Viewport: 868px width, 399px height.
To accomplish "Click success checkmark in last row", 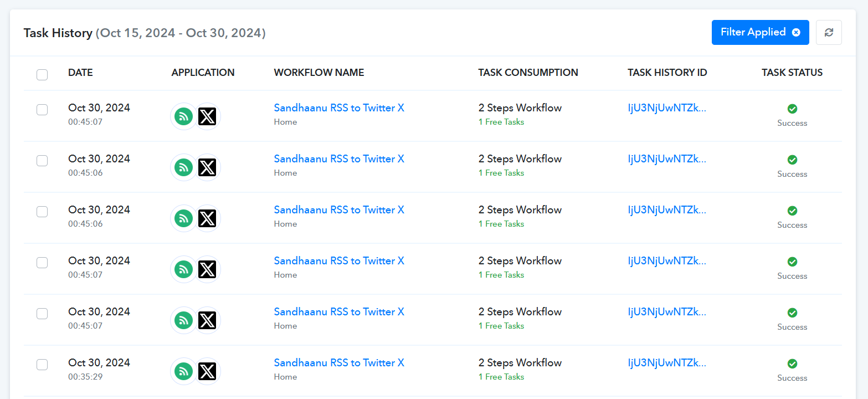I will [x=792, y=364].
